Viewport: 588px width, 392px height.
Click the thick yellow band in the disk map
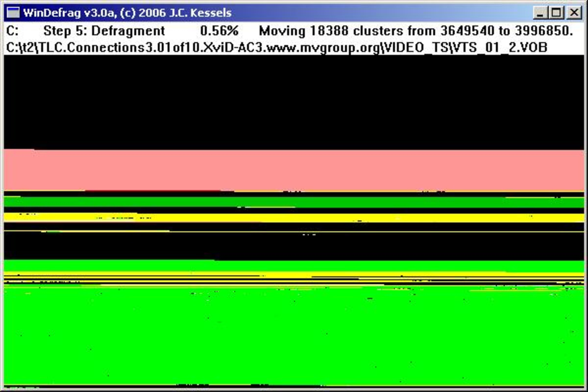click(294, 218)
